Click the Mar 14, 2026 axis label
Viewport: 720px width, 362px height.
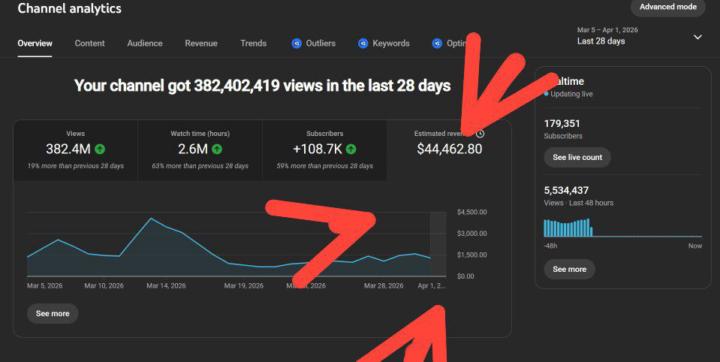point(166,286)
